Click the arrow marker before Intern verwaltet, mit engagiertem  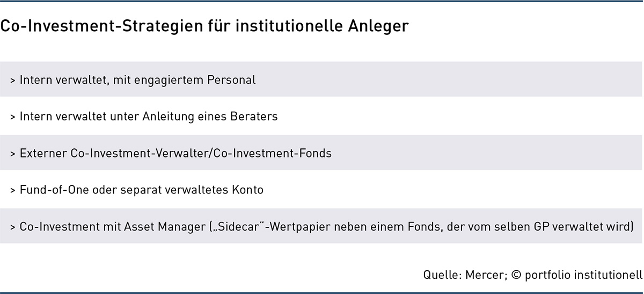pyautogui.click(x=12, y=81)
